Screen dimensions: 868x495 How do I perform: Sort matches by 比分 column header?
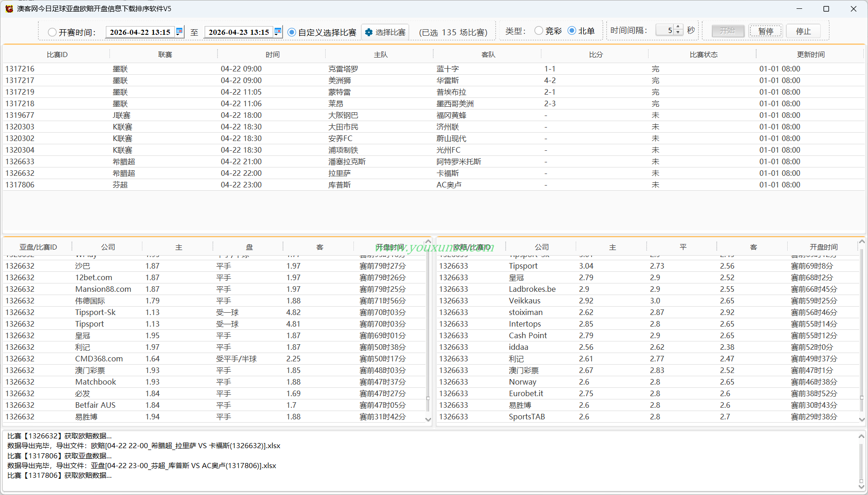click(596, 55)
